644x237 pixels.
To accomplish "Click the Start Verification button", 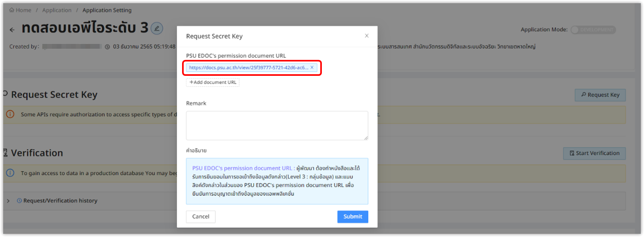I will click(594, 153).
